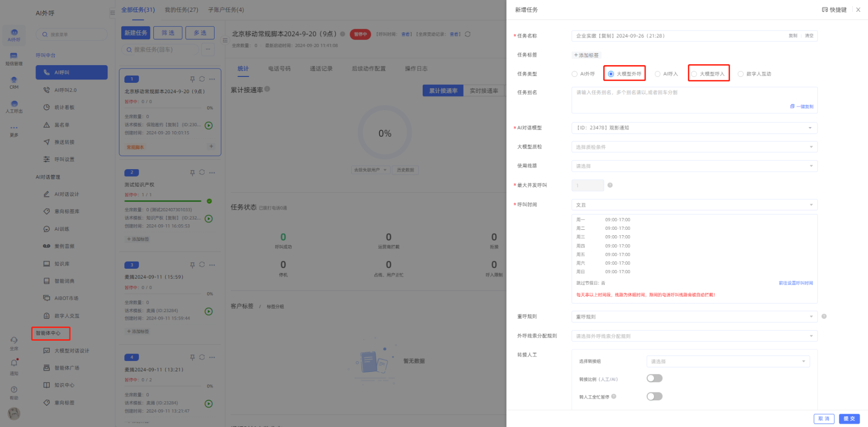868x427 pixels.
Task: Click the play icon on task 2
Action: pyautogui.click(x=209, y=218)
